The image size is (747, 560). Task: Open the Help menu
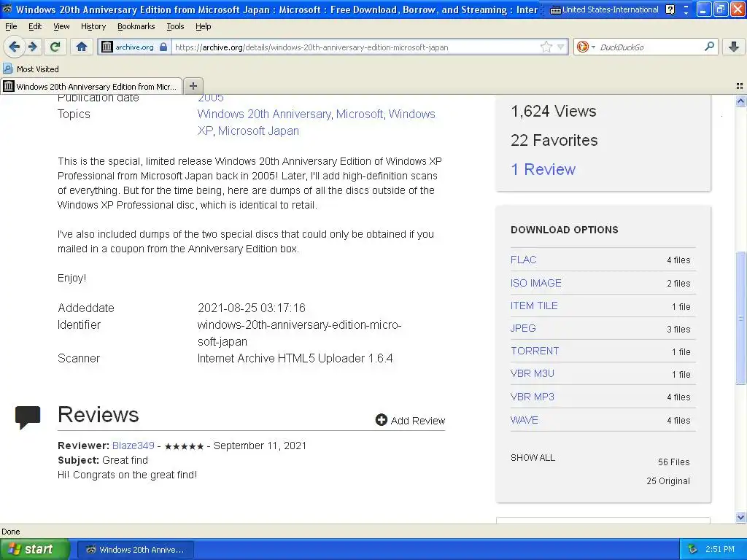click(203, 26)
